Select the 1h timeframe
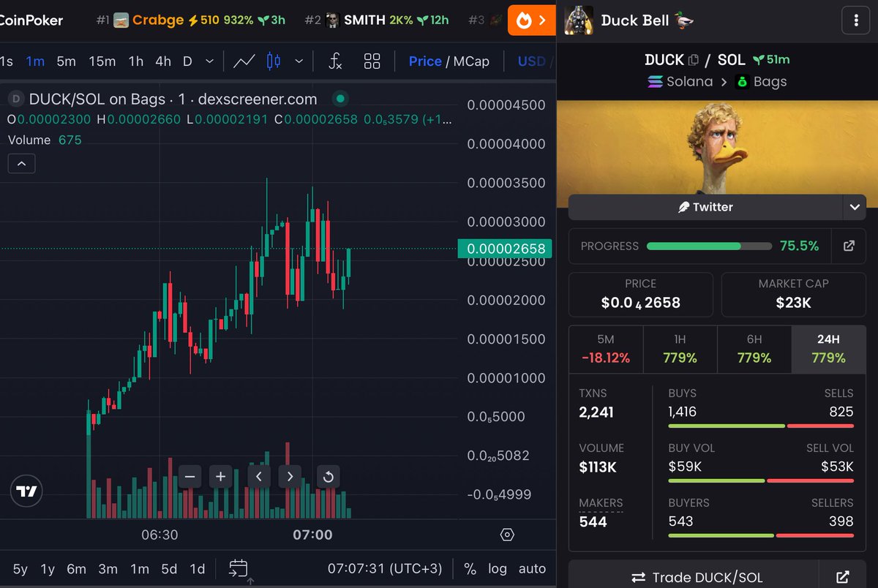878x588 pixels. 136,61
